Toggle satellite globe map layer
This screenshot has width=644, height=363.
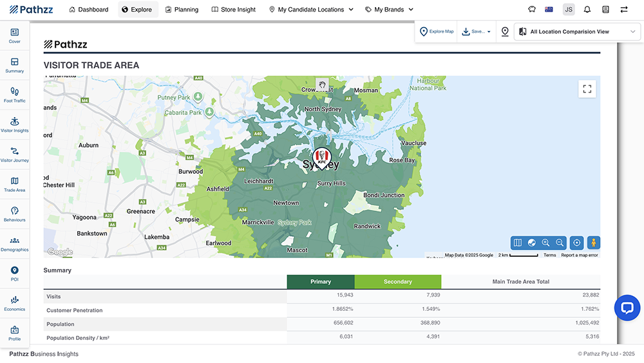(531, 243)
